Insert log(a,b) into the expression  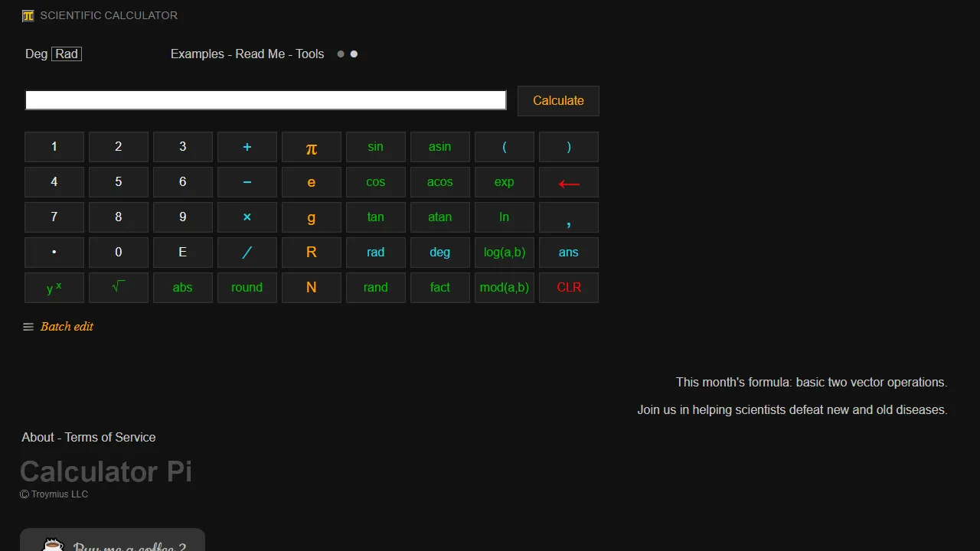(504, 252)
